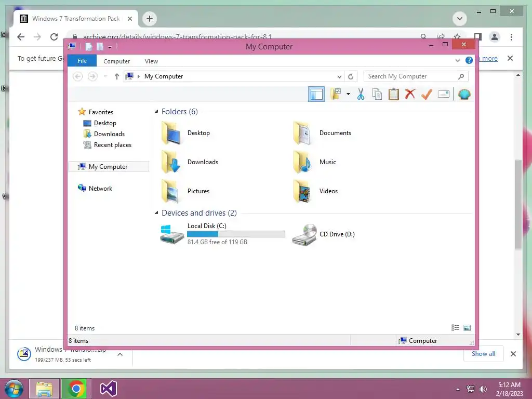
Task: Switch to Details view icon
Action: point(455,328)
